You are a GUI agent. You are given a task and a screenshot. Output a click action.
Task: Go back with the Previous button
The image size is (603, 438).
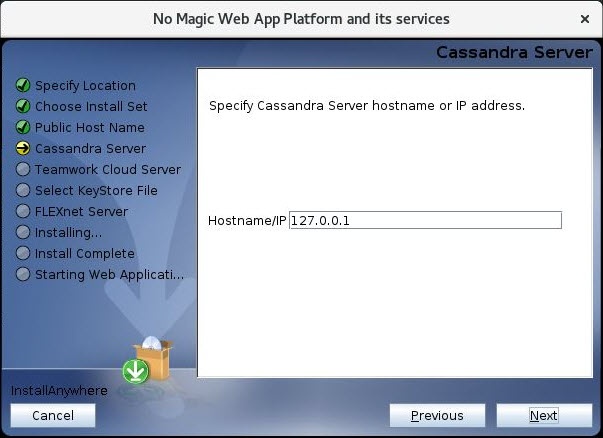point(437,415)
